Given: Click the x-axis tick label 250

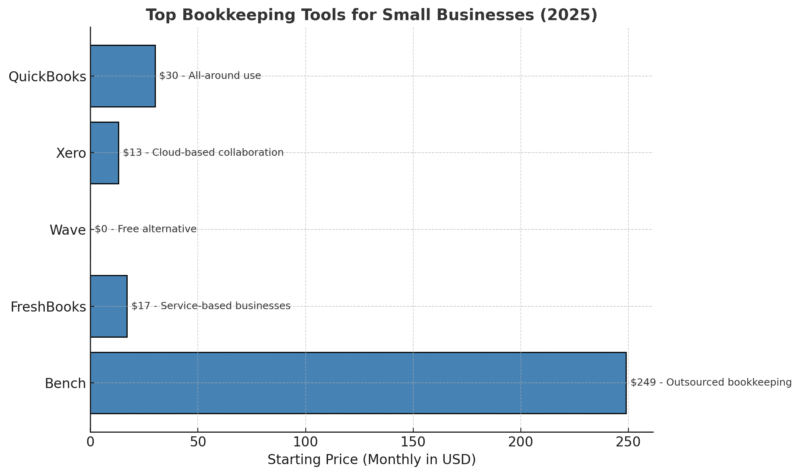Looking at the screenshot, I should pos(628,442).
